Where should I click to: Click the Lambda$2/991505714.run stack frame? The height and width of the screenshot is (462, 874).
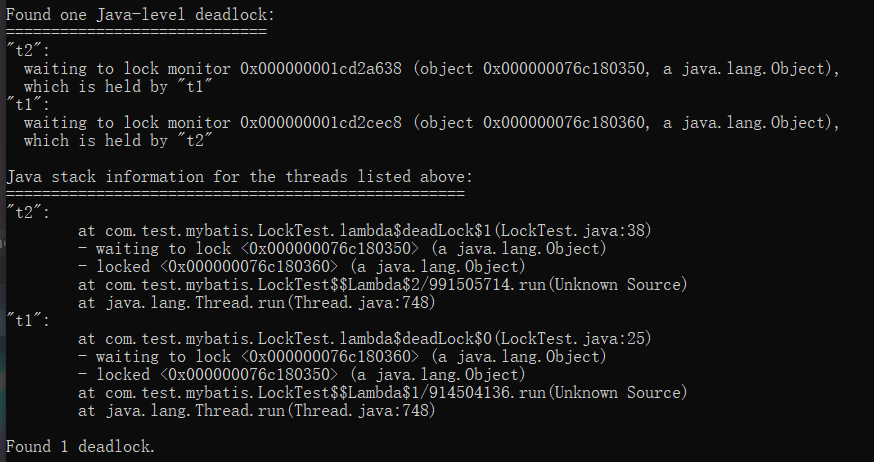pos(382,285)
